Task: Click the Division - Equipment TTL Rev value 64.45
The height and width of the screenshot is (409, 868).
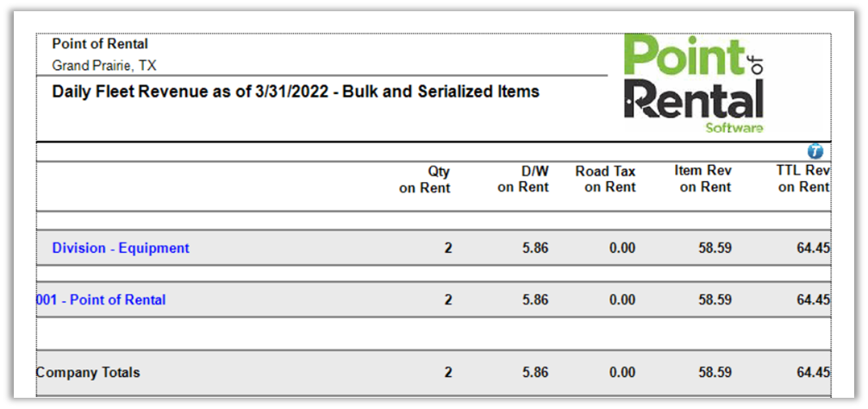Action: tap(813, 249)
